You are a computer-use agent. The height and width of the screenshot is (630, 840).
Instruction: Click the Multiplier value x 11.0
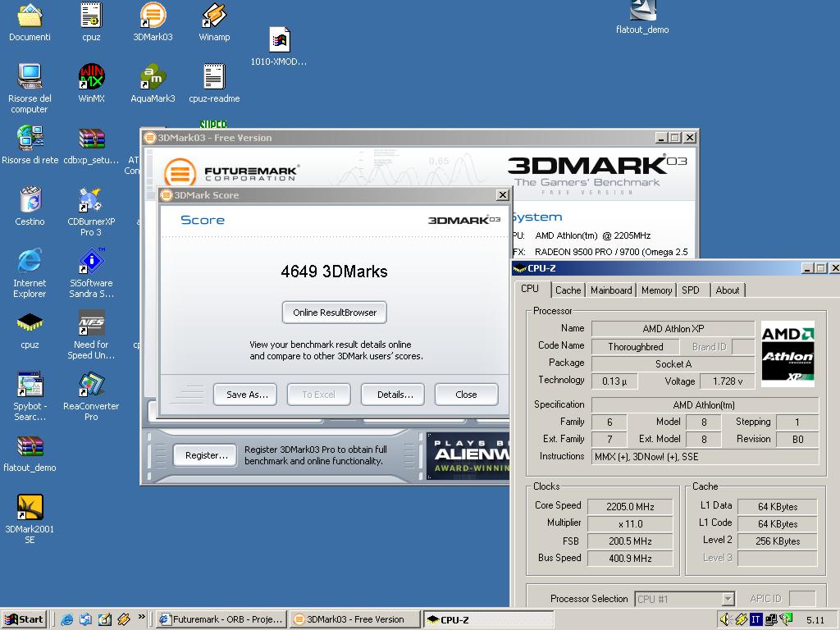[630, 523]
